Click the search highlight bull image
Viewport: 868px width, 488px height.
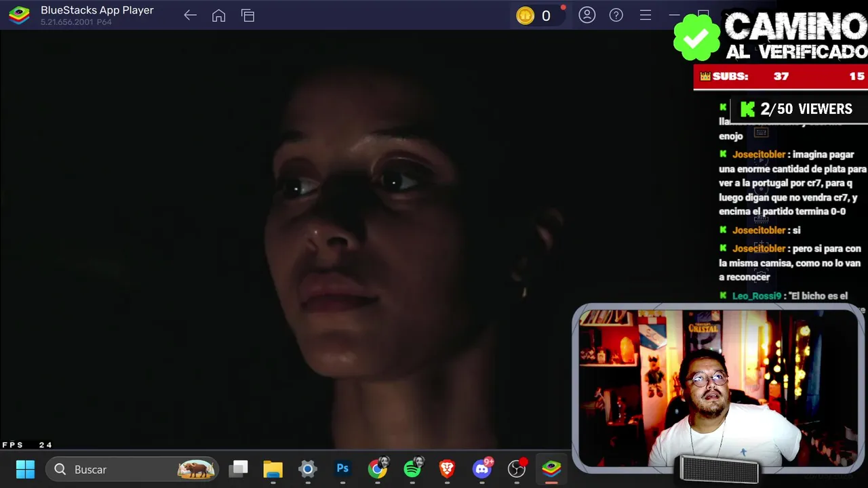point(196,469)
